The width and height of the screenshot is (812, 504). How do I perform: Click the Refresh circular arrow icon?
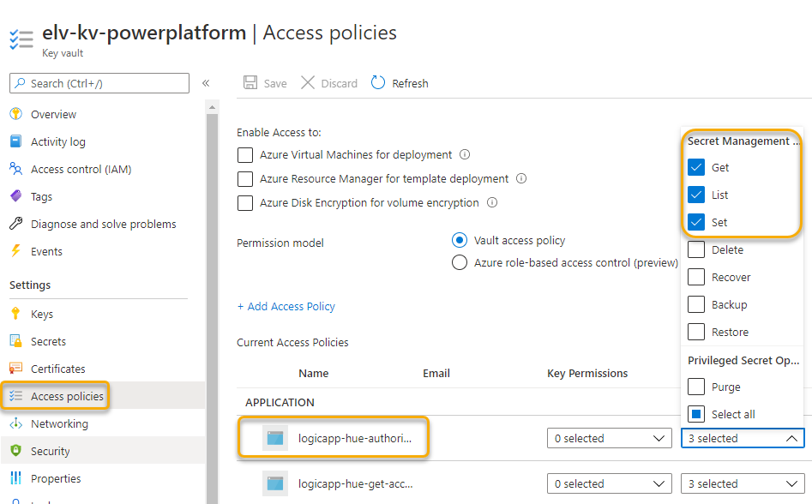378,83
